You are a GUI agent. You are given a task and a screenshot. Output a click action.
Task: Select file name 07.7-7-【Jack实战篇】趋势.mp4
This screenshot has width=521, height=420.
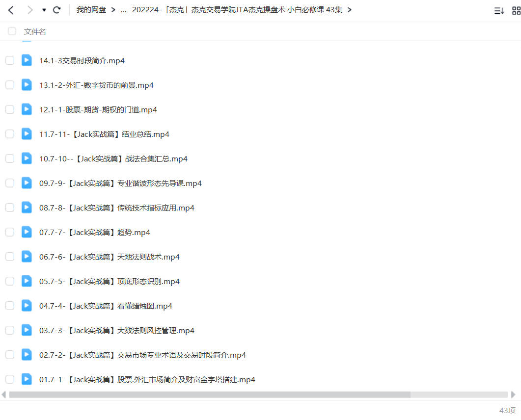point(95,233)
